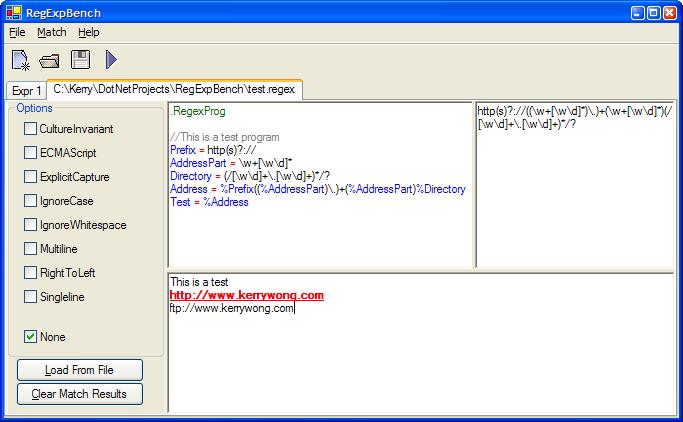Click the comment line 'This is a test program'
Viewport: 683px width, 422px height.
[225, 137]
